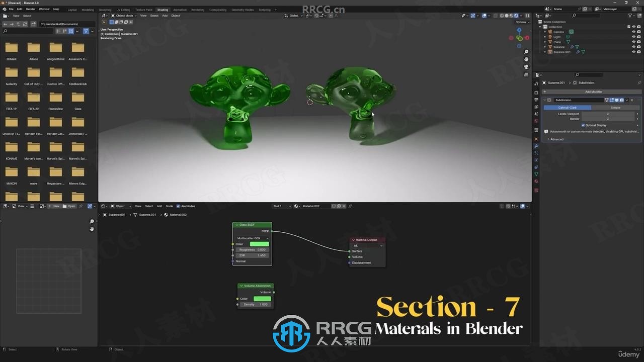This screenshot has height=362, width=644.
Task: Click the Levels Viewport value field
Action: pos(608,114)
